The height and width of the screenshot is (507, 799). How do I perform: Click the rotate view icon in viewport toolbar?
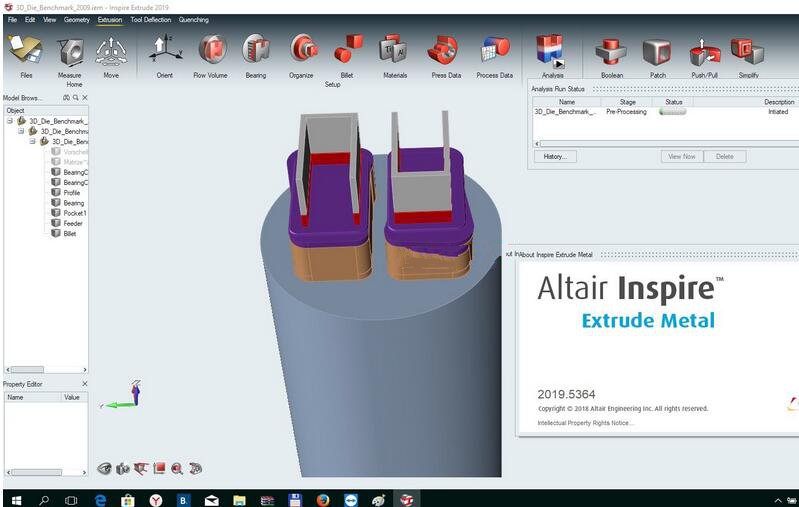[195, 468]
